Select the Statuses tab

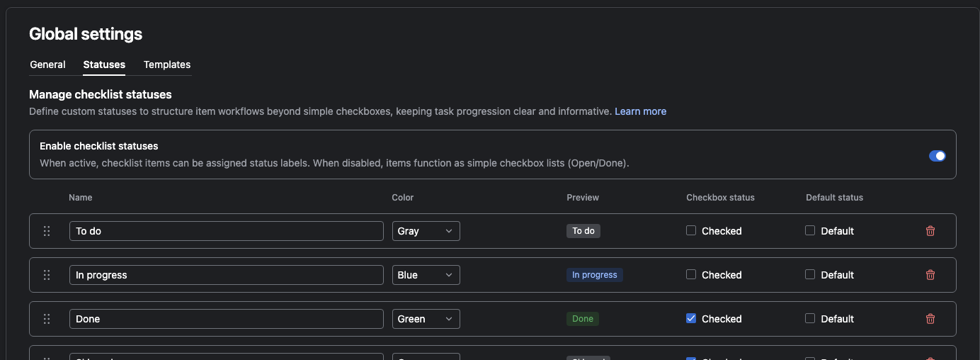point(104,64)
